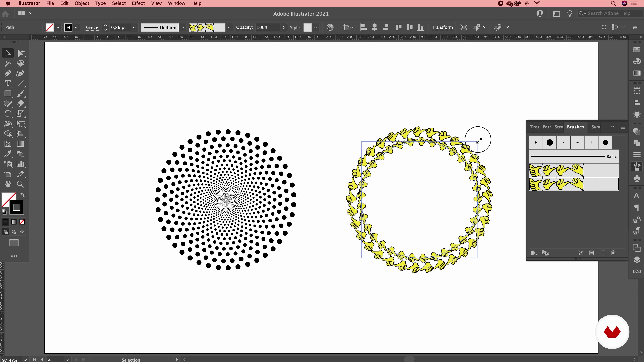This screenshot has width=644, height=362.
Task: Select the Eyedropper tool
Action: [8, 154]
